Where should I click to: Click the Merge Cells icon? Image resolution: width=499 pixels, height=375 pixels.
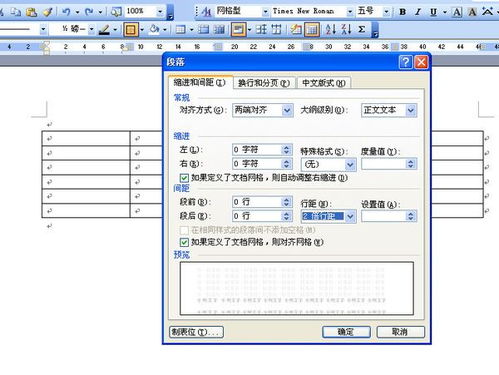point(203,30)
